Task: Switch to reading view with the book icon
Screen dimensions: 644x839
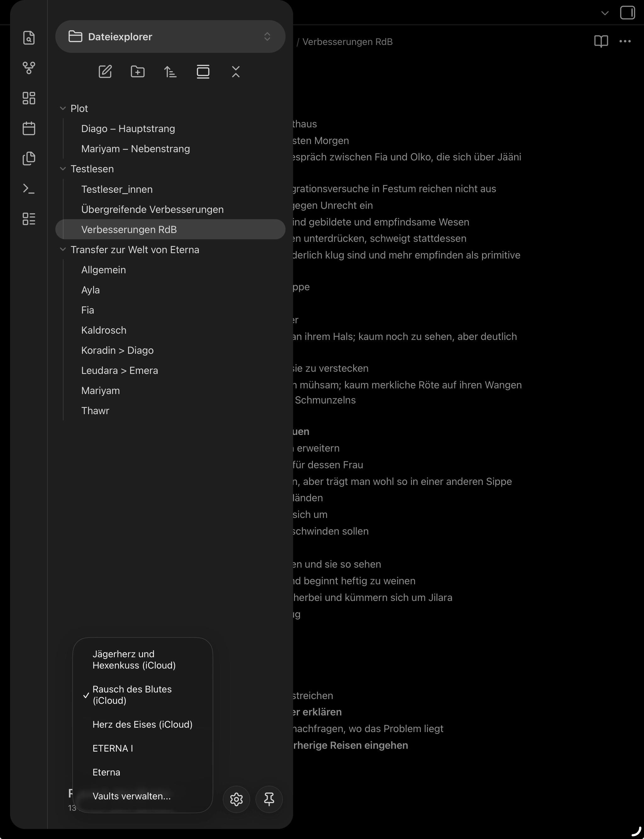Action: click(x=601, y=42)
